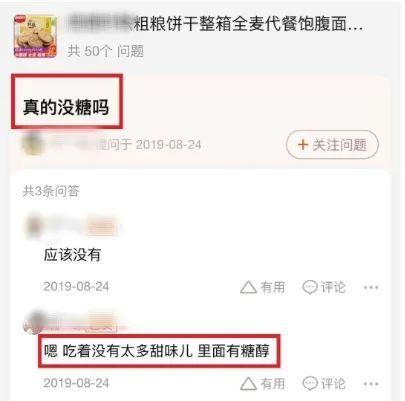Select the question title 真的没糖吗
This screenshot has width=405, height=401.
pos(66,107)
